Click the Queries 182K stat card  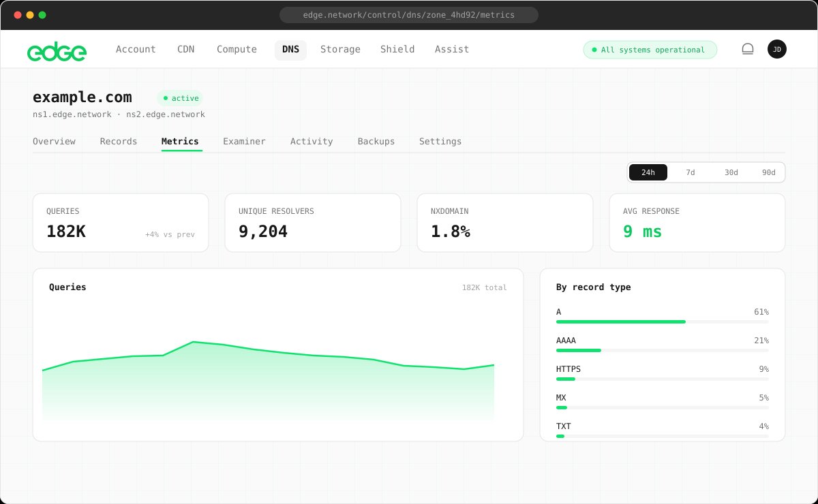121,223
